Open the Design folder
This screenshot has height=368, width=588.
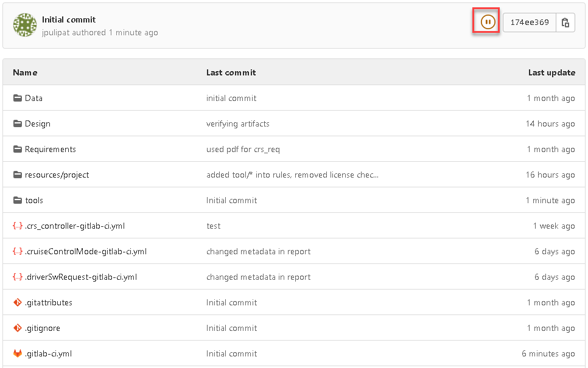(37, 123)
